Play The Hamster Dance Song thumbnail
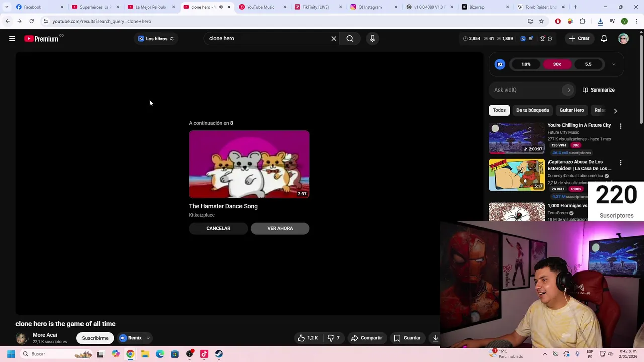The image size is (644, 362). 249,164
